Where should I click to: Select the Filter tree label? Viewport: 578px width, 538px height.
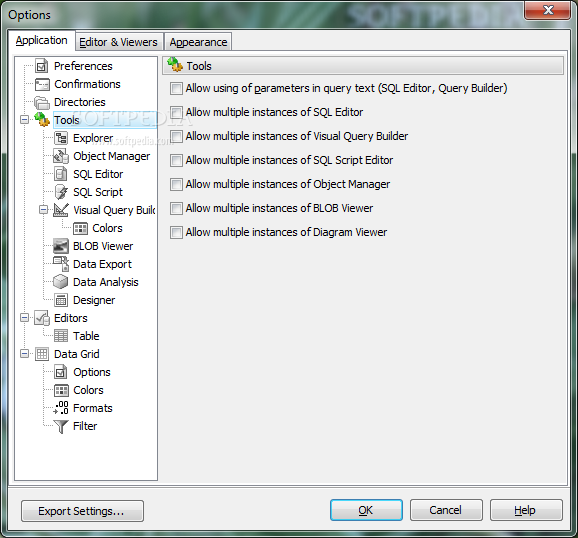(85, 426)
